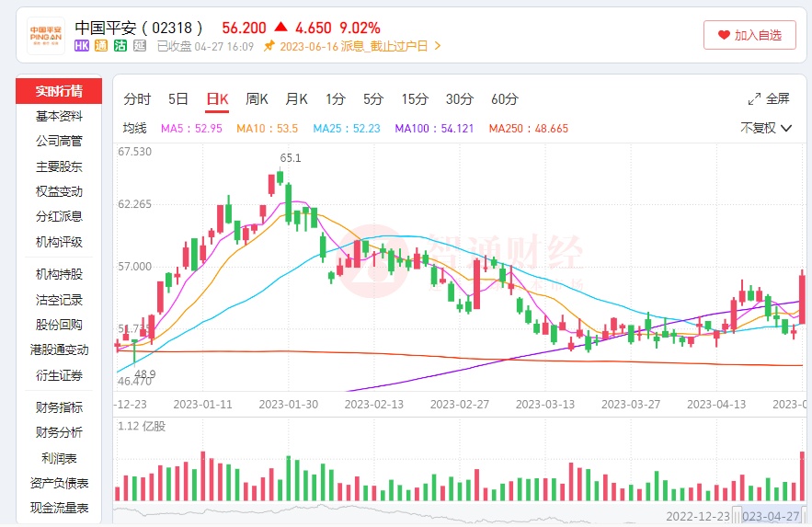Screen dimensions: 812x527
Task: Toggle the MA5 moving average line
Action: 191,129
